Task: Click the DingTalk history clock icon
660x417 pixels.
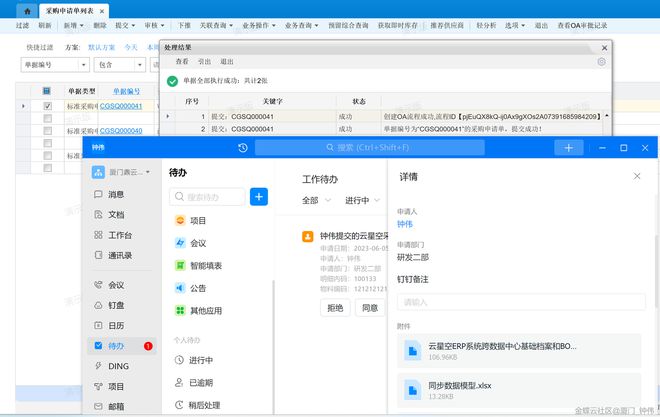Action: pyautogui.click(x=242, y=148)
